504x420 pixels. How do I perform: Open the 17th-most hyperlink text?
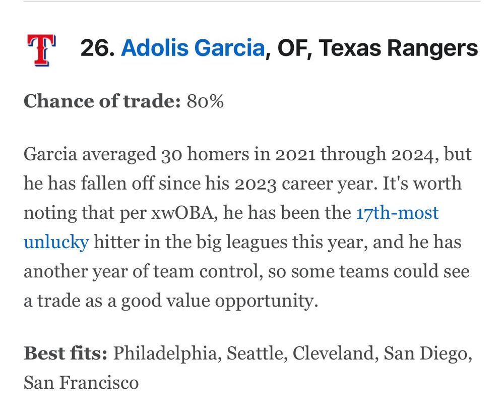coord(397,213)
